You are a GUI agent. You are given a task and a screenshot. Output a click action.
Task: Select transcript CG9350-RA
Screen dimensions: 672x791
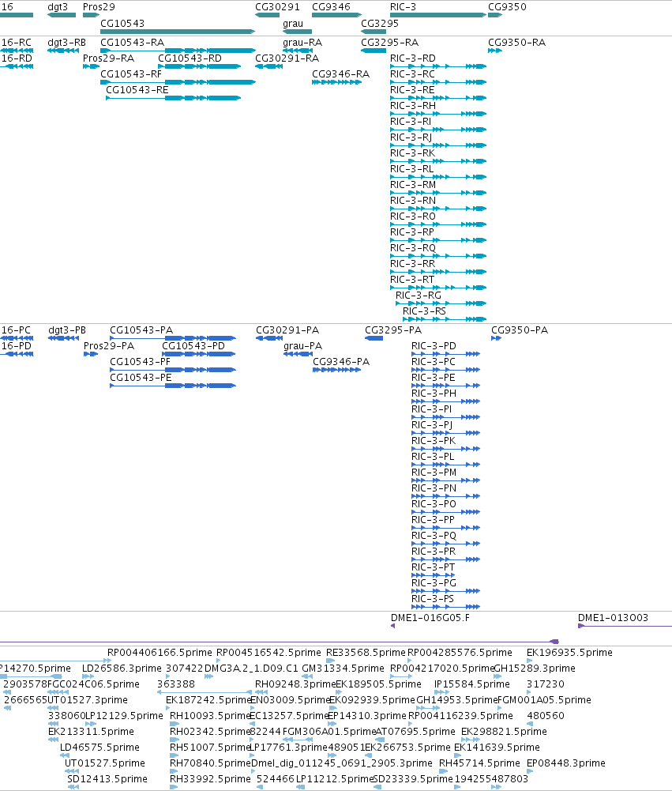click(516, 43)
